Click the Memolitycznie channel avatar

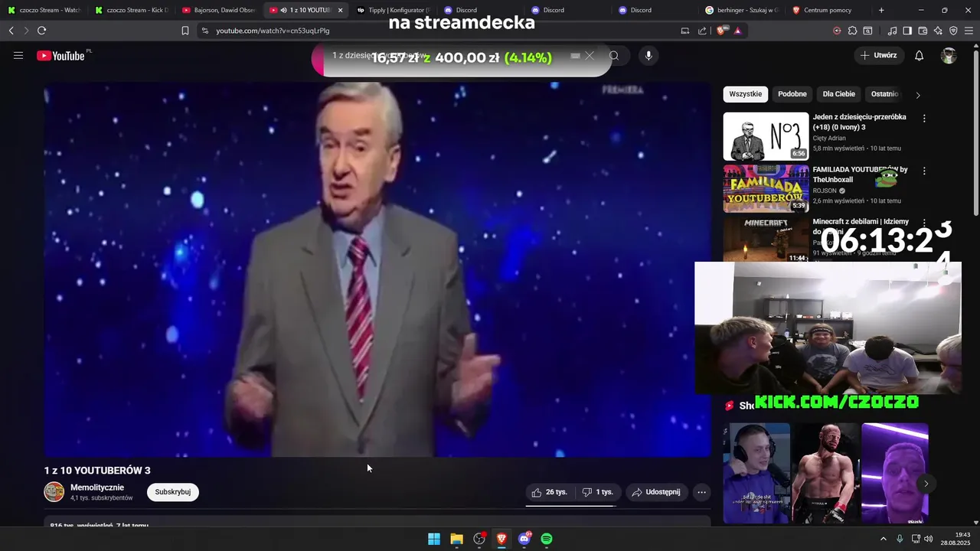click(54, 492)
